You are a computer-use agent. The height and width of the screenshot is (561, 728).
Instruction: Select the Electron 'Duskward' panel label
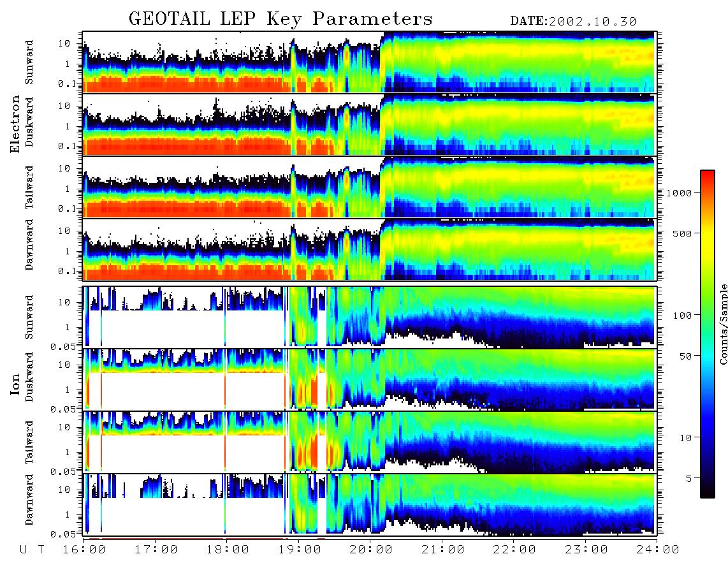tap(29, 122)
